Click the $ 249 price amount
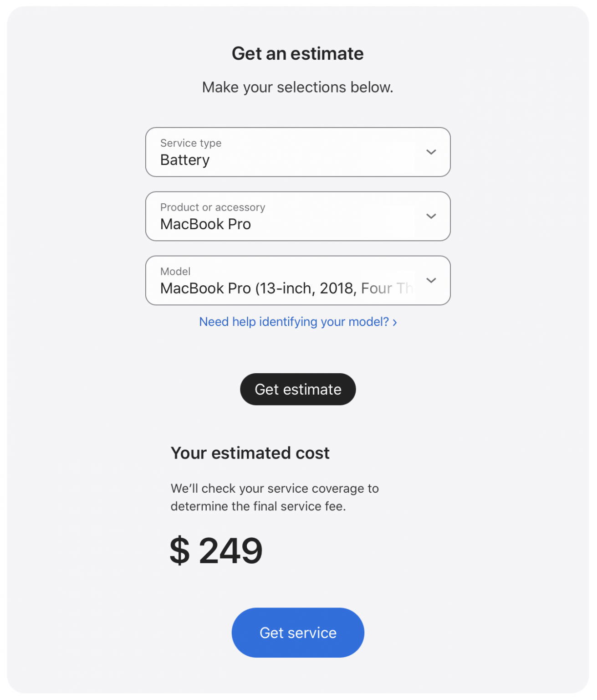The height and width of the screenshot is (700, 597). tap(216, 551)
